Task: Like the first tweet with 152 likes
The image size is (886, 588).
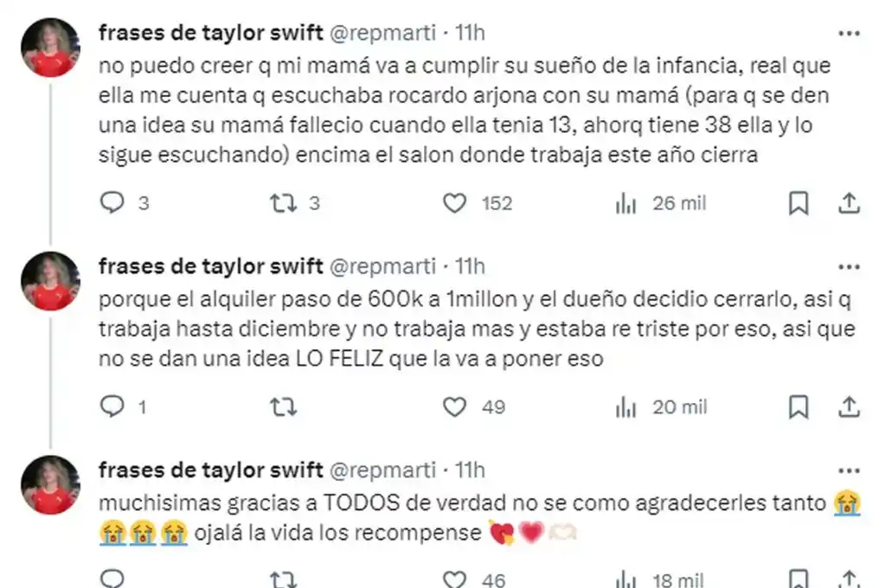Action: 455,203
